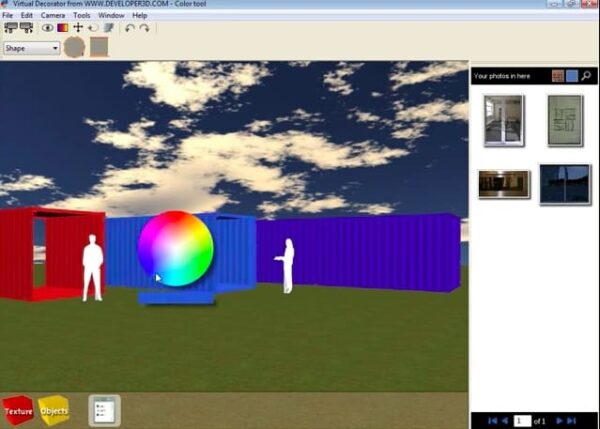Toggle the eye view icon in toolbar
600x429 pixels.
tap(47, 28)
